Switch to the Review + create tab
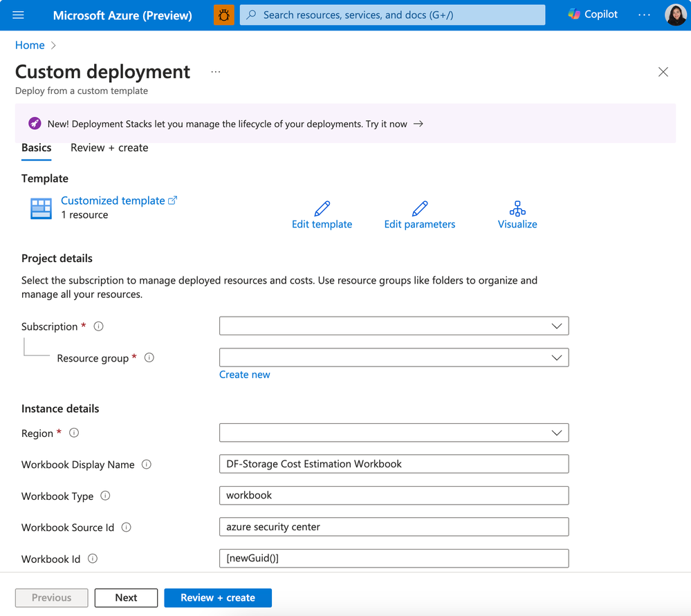Viewport: 691px width, 616px height. (109, 148)
